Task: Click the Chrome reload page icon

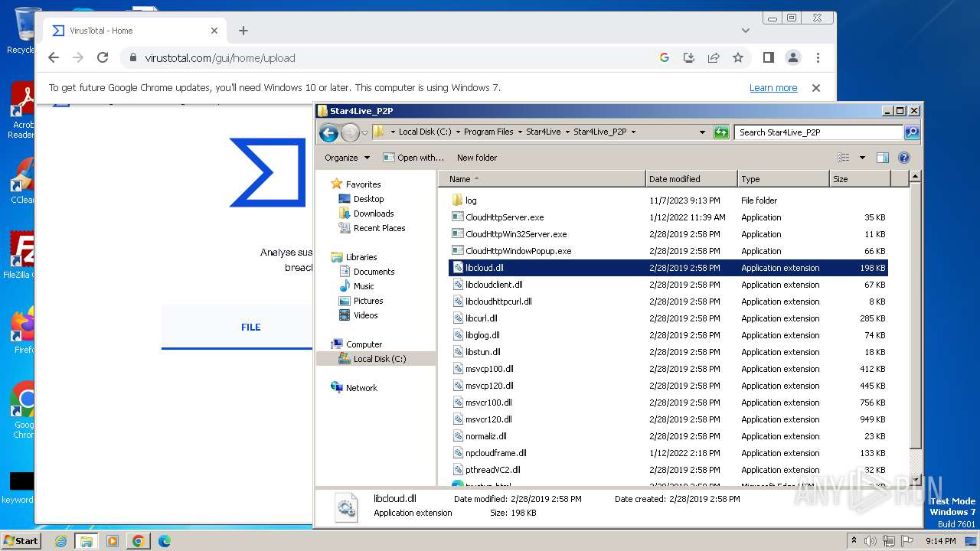Action: [103, 57]
